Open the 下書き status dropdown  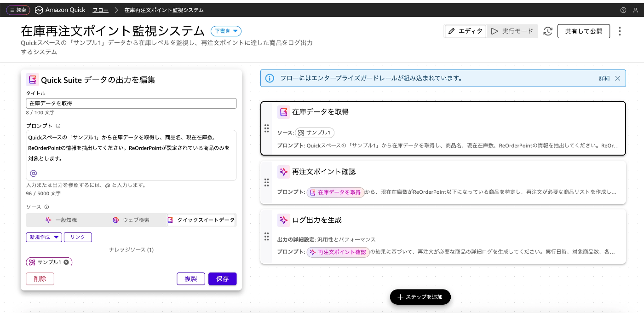[x=226, y=31]
